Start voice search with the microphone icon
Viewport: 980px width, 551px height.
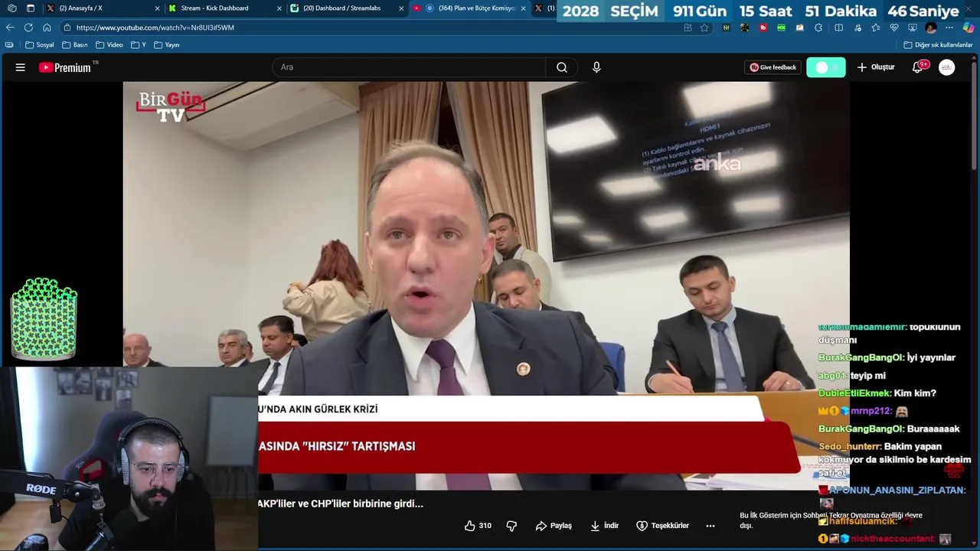tap(596, 67)
